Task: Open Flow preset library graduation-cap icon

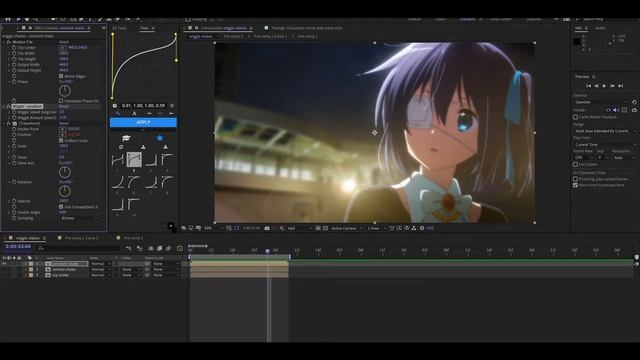Action: [x=126, y=138]
